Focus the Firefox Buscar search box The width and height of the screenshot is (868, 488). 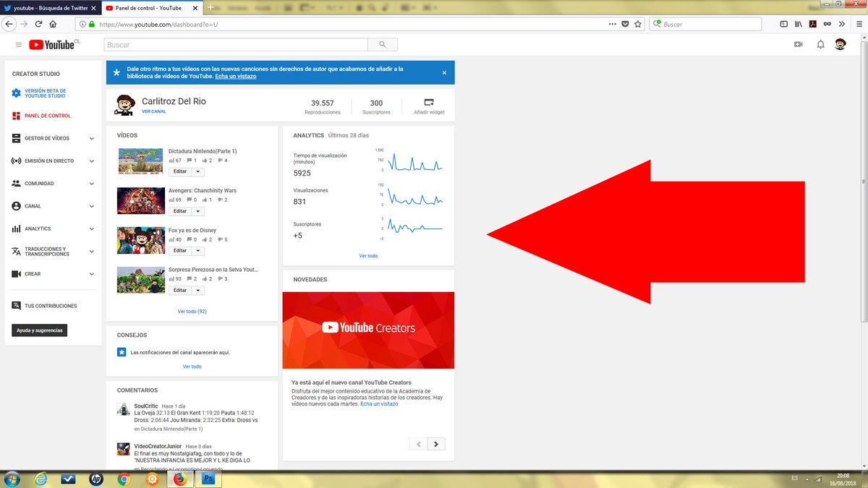pyautogui.click(x=705, y=24)
